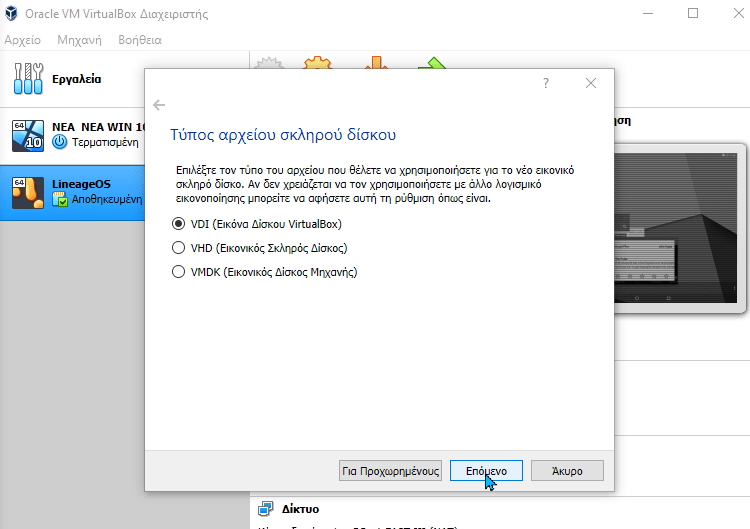This screenshot has height=529, width=750.
Task: Click the Άκυρο button
Action: 567,471
